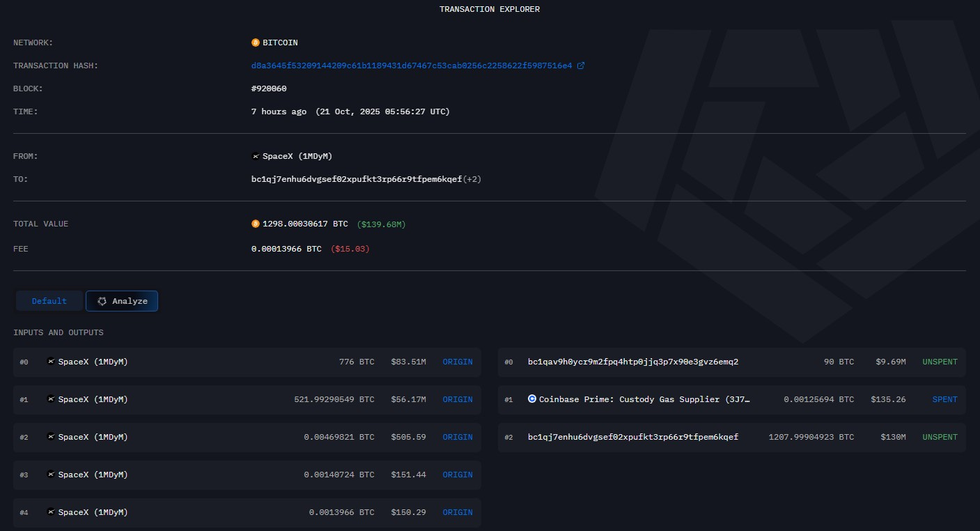Screen dimensions: 980x531
Task: Open SpaceX entity on input #2
Action: [x=93, y=437]
